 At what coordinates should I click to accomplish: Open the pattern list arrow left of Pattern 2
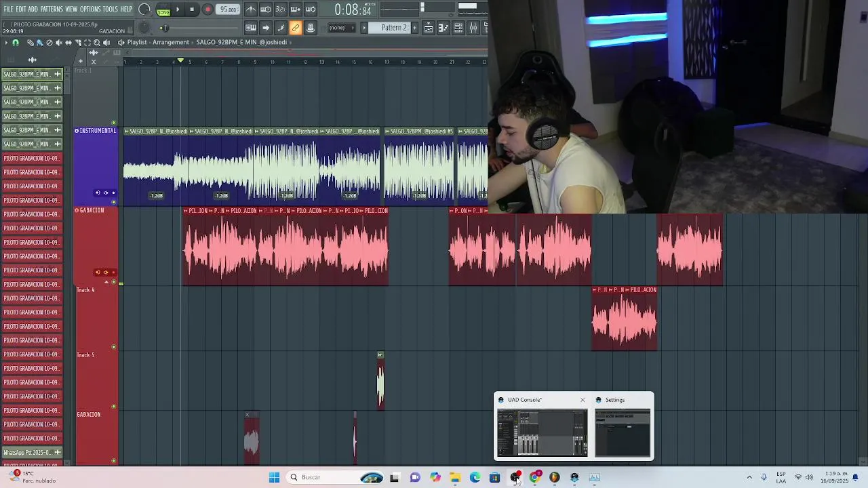click(364, 28)
